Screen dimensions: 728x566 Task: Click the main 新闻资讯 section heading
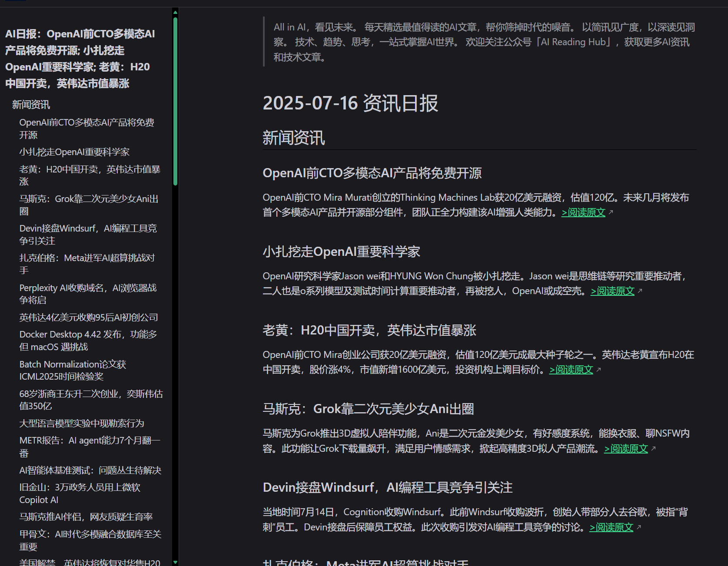tap(294, 138)
